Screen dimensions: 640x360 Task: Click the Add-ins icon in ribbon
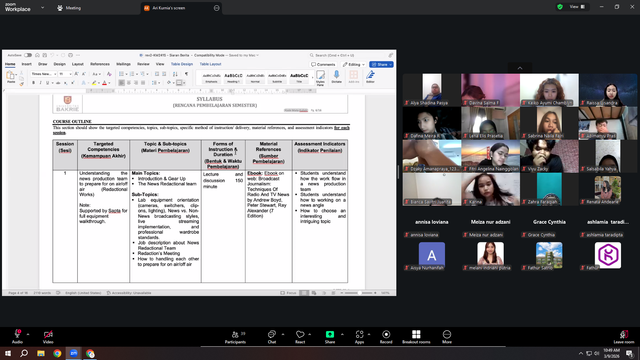(353, 76)
